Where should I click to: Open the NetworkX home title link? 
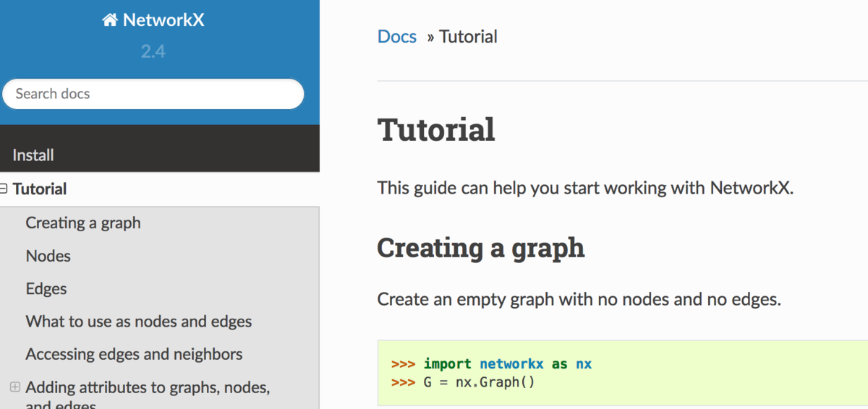tap(153, 20)
